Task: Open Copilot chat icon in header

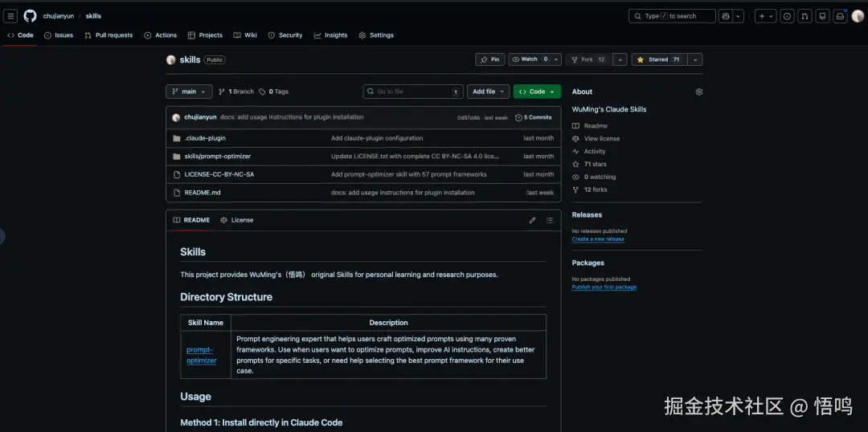Action: coord(726,16)
